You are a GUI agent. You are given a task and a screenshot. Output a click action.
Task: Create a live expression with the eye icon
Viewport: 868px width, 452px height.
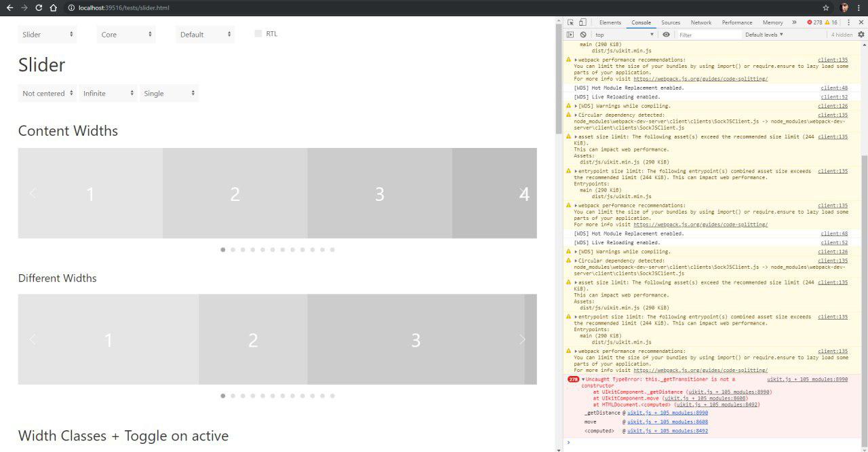(x=665, y=34)
